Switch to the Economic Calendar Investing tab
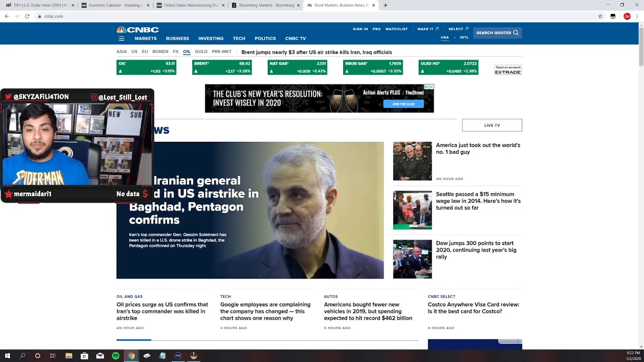Screen dimensions: 644x362 coord(115,5)
